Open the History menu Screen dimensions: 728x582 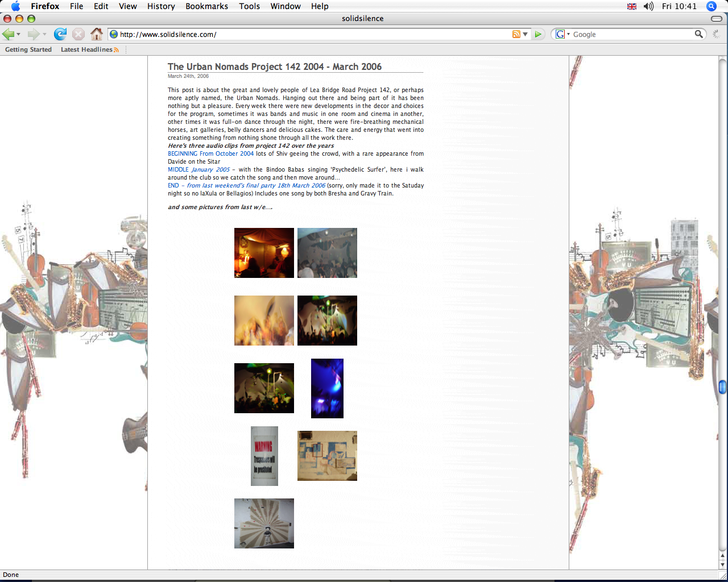click(x=161, y=6)
